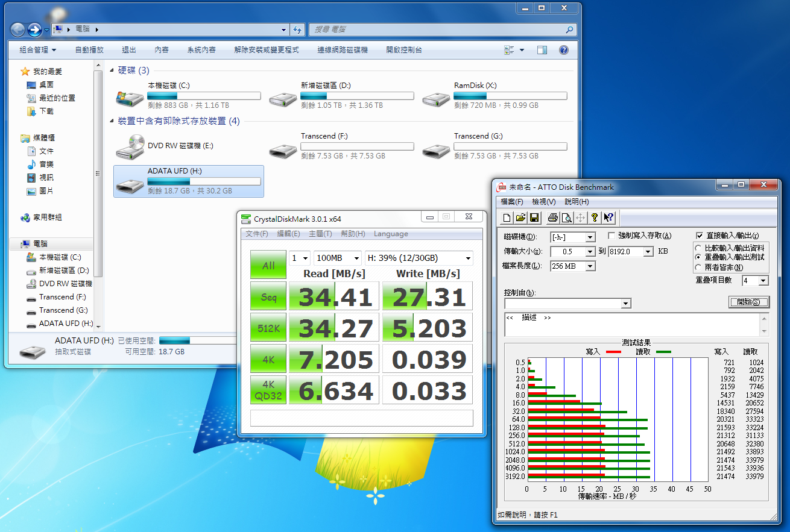Screen dimensions: 790x532
Task: Open the test count dropdown in CrystalDiskMark
Action: pos(300,258)
